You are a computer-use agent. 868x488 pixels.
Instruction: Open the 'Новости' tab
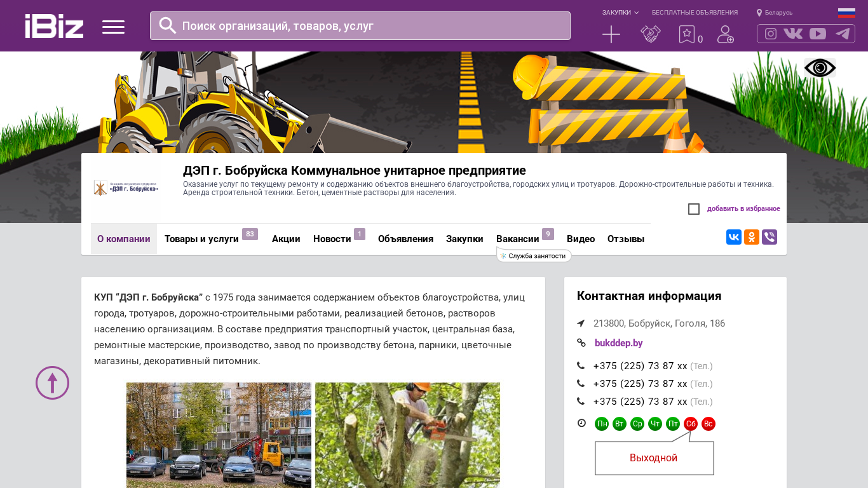click(332, 239)
